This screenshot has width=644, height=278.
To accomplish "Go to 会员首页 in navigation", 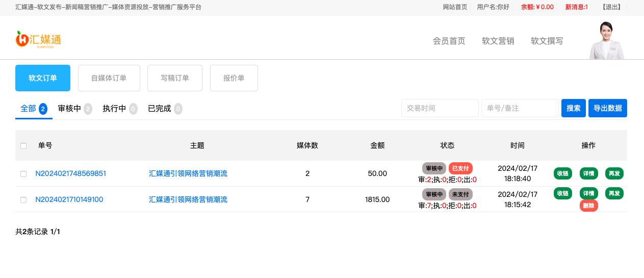I will (x=449, y=41).
